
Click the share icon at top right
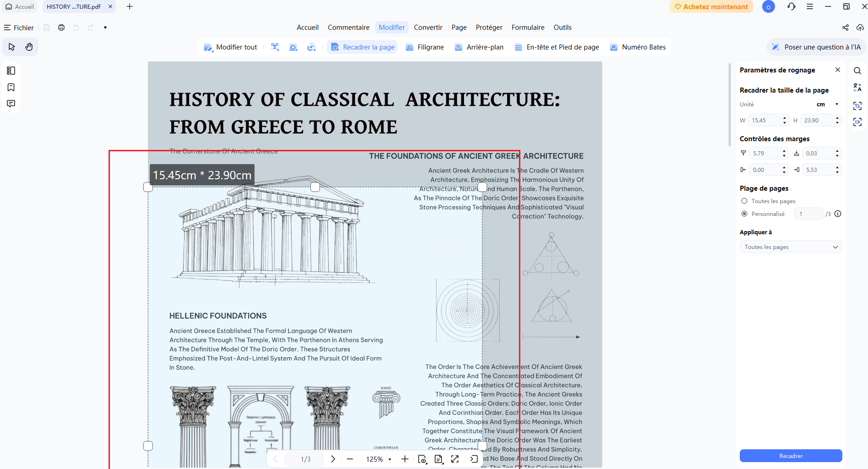(846, 28)
